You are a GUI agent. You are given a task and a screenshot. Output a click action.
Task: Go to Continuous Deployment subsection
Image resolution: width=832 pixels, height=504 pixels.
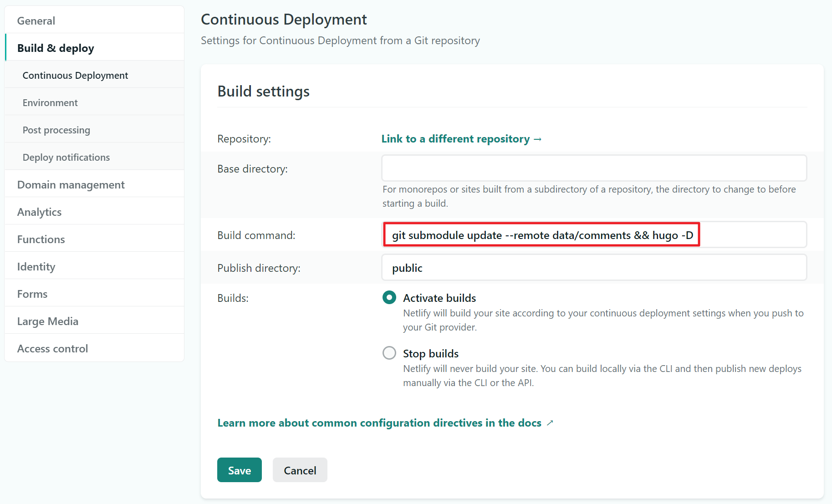click(94, 75)
